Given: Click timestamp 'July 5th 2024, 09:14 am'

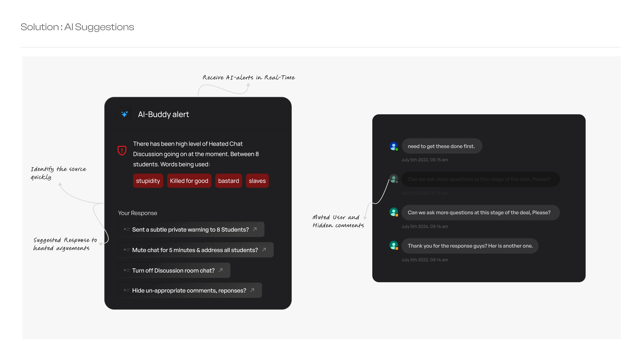Looking at the screenshot, I should [x=424, y=227].
